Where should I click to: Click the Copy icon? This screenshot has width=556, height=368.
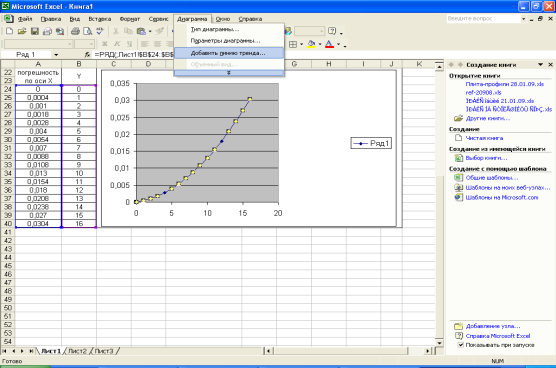(x=128, y=31)
